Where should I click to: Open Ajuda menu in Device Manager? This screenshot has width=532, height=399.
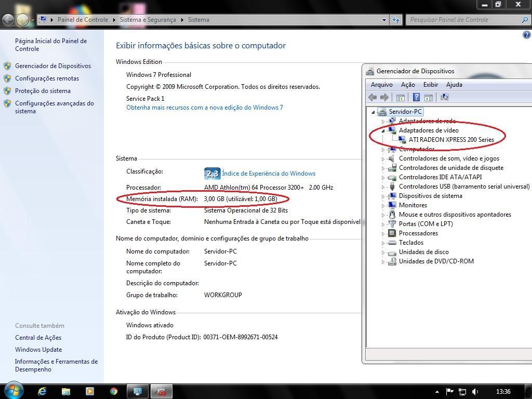(x=454, y=85)
